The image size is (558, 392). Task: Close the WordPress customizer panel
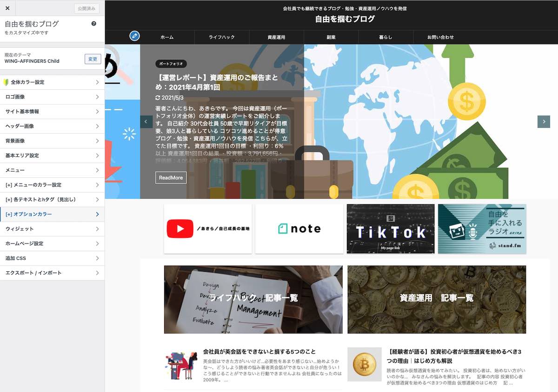click(7, 8)
